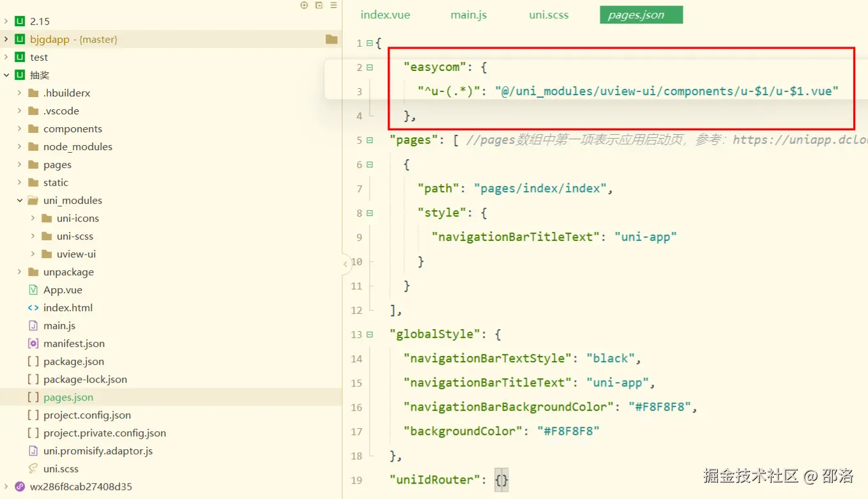This screenshot has height=499, width=868.
Task: Expand the uni-scss folder
Action: pyautogui.click(x=33, y=236)
